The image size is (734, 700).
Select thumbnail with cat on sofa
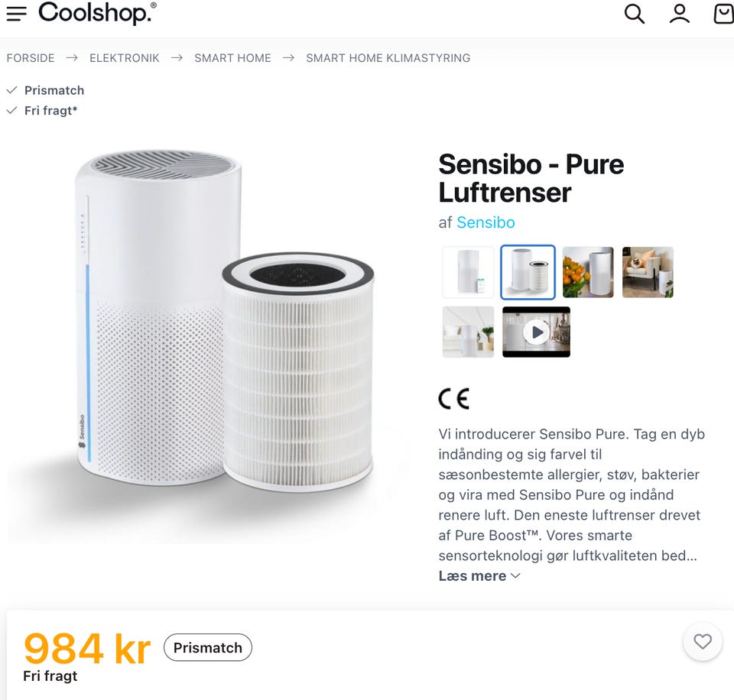click(x=648, y=272)
